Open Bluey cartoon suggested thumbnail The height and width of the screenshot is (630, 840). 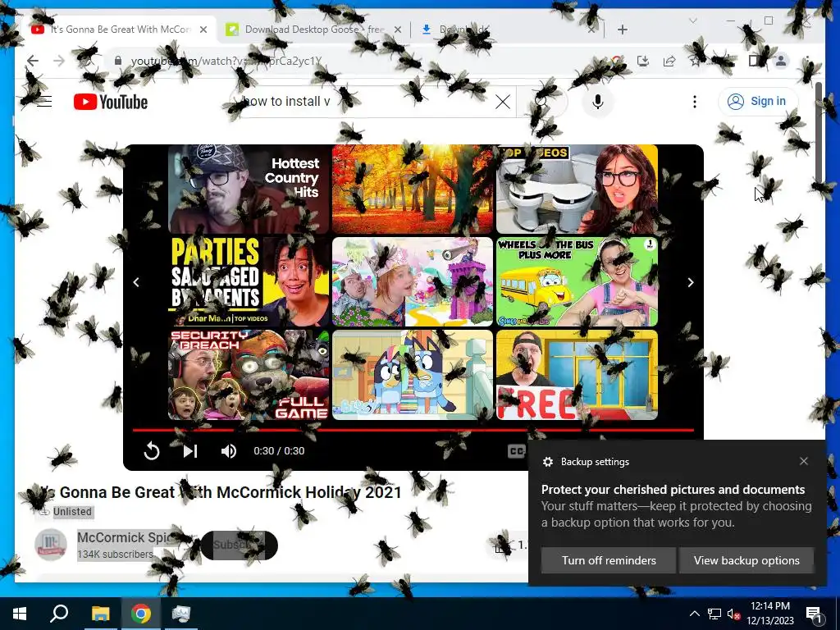pyautogui.click(x=413, y=374)
